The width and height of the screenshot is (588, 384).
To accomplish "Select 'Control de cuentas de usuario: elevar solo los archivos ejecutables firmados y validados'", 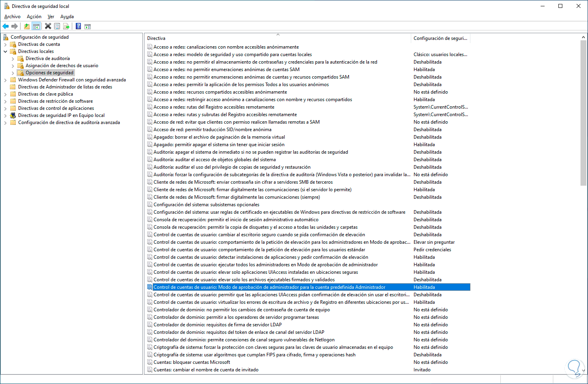I will pos(244,280).
